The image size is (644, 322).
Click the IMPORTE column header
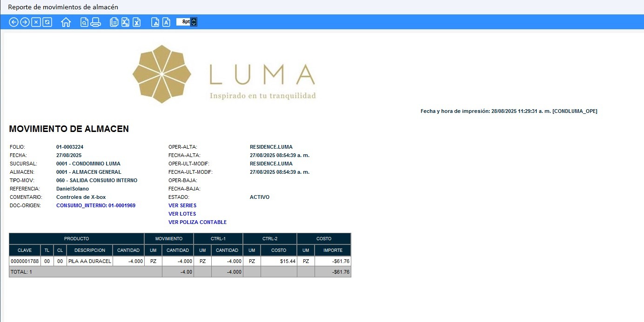tap(333, 250)
